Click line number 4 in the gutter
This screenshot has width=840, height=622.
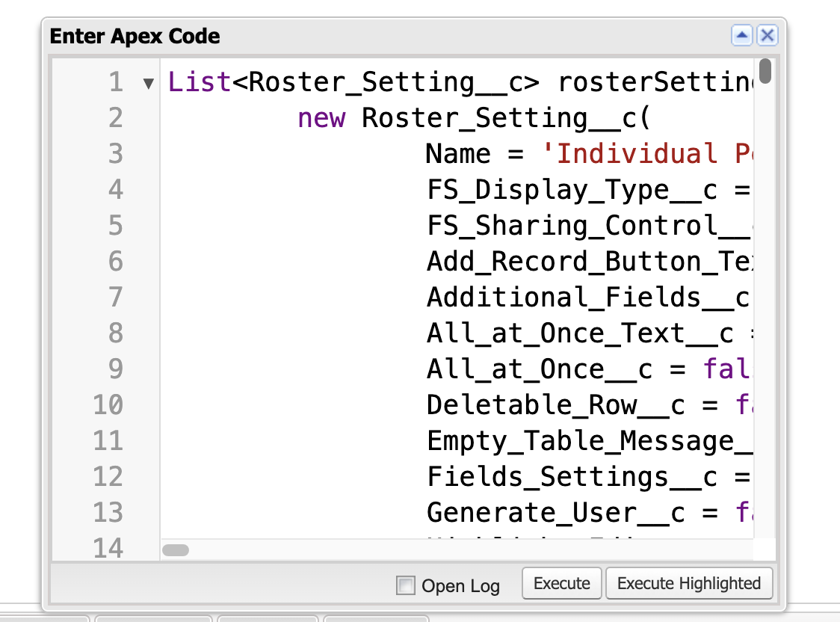[116, 190]
